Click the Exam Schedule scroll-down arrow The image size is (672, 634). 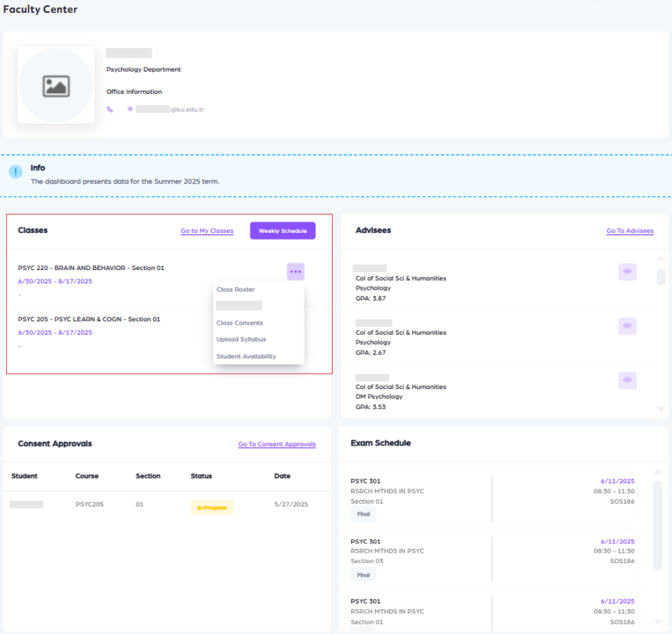[x=658, y=622]
